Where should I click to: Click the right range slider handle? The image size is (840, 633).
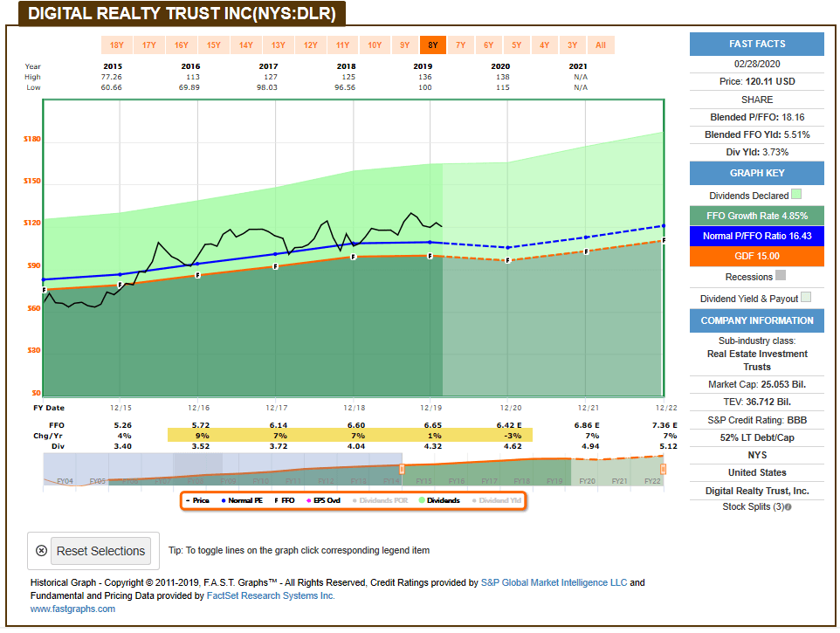pos(663,469)
